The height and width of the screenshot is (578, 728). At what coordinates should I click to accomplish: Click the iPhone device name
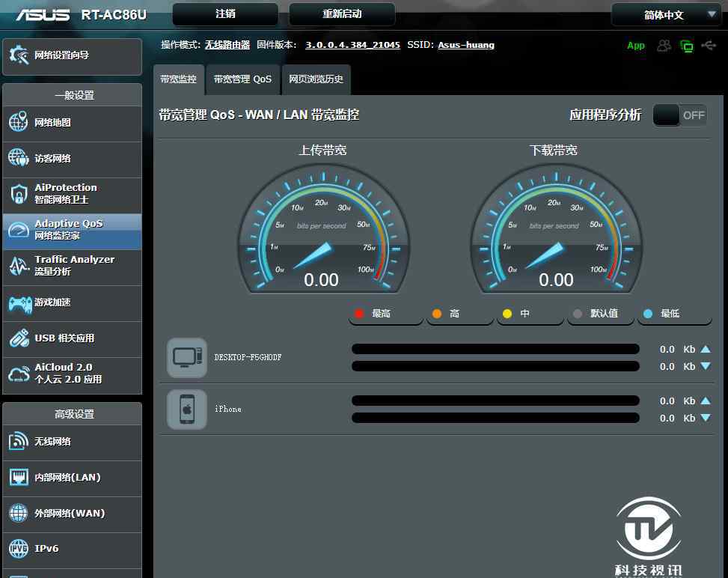[x=228, y=409]
